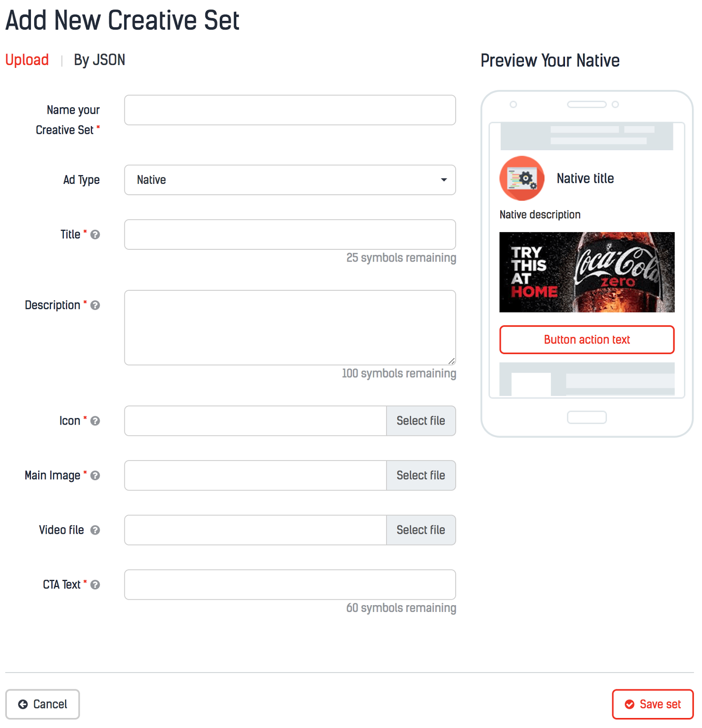The width and height of the screenshot is (702, 728).
Task: Click inside the Description textarea
Action: pos(290,328)
